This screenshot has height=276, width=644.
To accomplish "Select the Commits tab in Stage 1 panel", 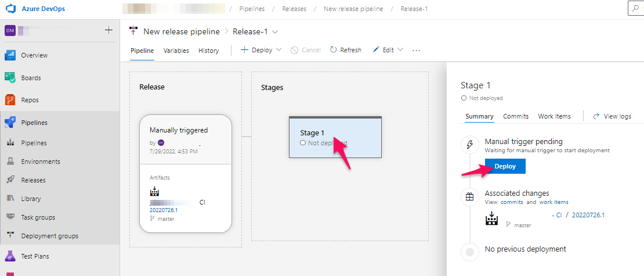I will click(x=516, y=116).
